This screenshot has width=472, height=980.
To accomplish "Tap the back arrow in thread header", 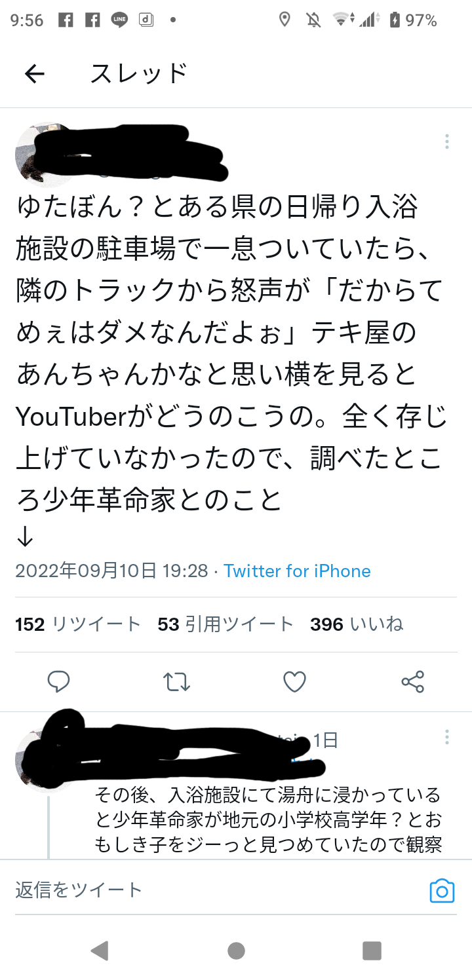I will [x=34, y=74].
